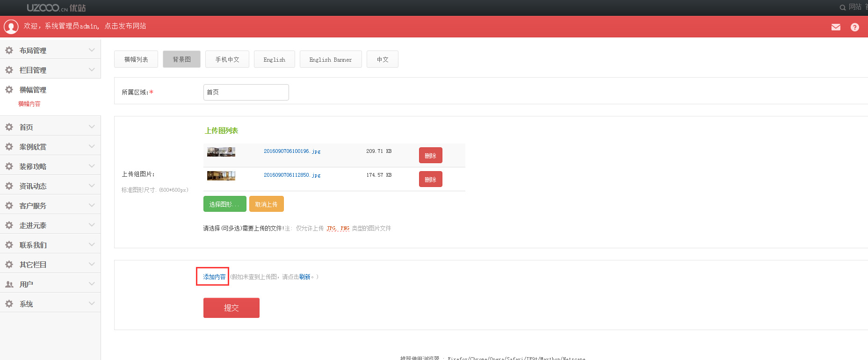868x360 pixels.
Task: Delete image 2016090706100196.jpg
Action: tap(430, 156)
